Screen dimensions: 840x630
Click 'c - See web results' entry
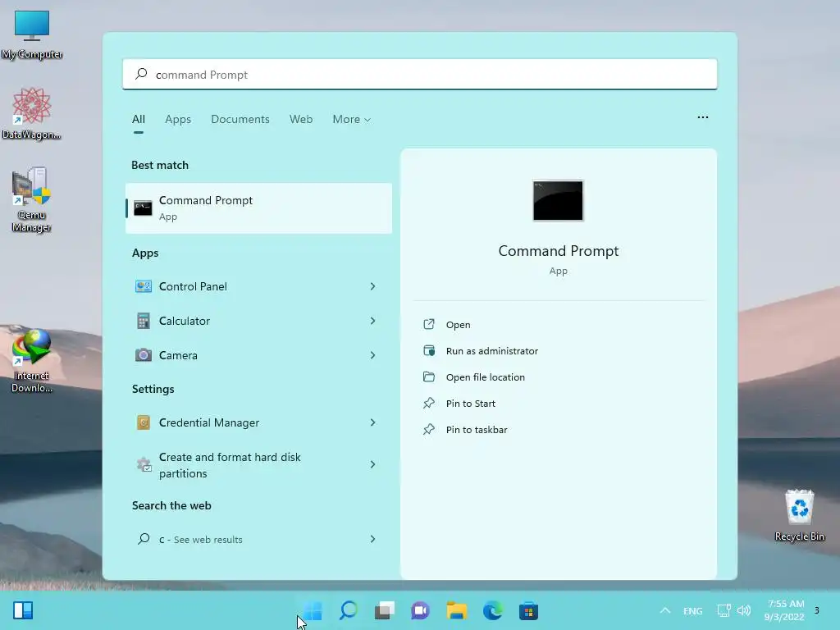click(x=200, y=540)
